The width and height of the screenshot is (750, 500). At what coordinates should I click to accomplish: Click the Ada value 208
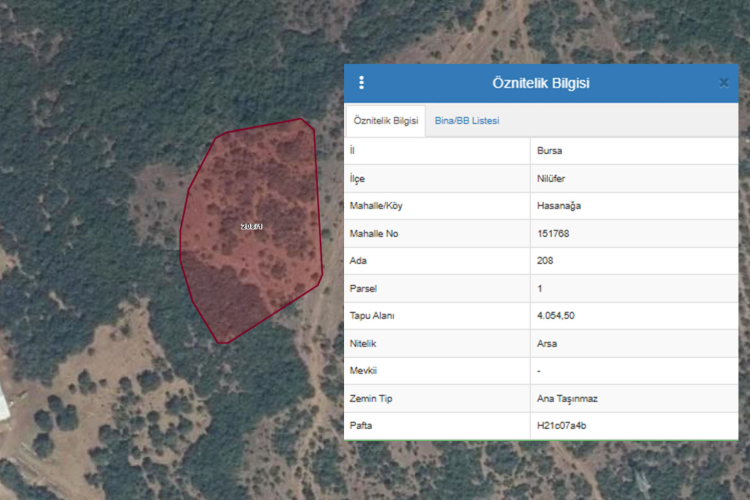[x=545, y=261]
